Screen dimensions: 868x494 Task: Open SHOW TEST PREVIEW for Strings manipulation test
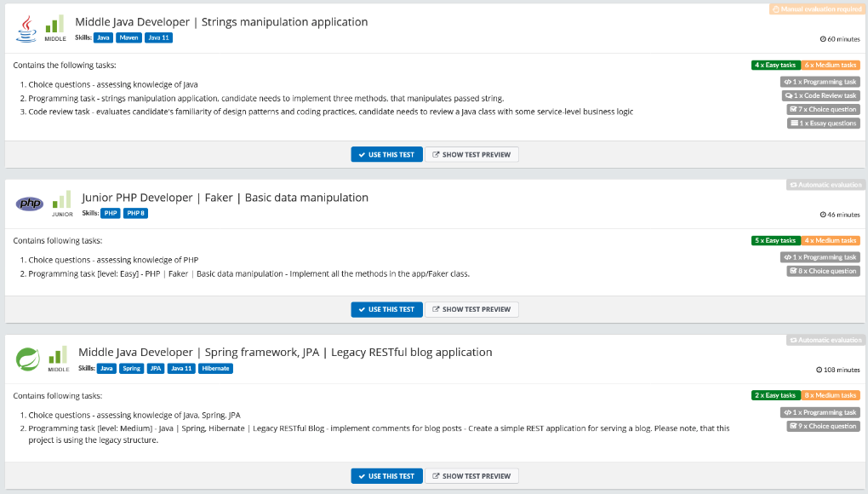[x=473, y=154]
